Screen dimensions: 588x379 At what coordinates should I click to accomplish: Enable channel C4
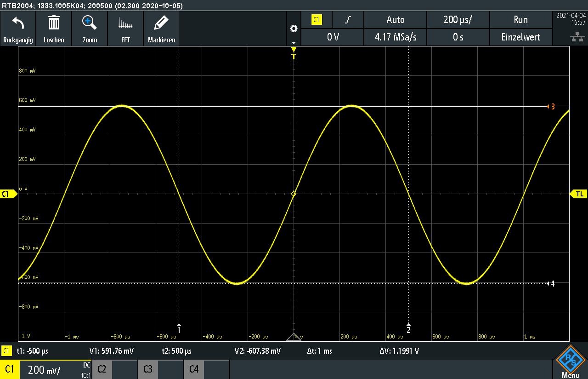pyautogui.click(x=207, y=369)
